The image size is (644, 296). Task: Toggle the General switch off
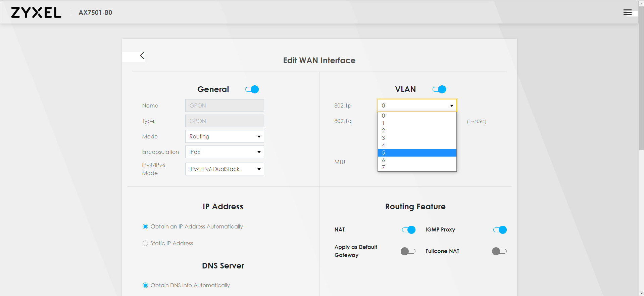tap(252, 89)
